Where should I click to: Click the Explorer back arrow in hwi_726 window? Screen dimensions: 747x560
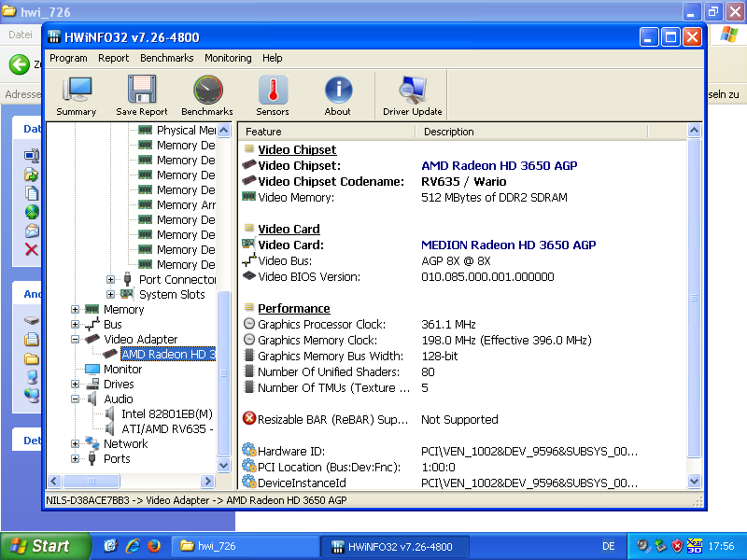20,64
